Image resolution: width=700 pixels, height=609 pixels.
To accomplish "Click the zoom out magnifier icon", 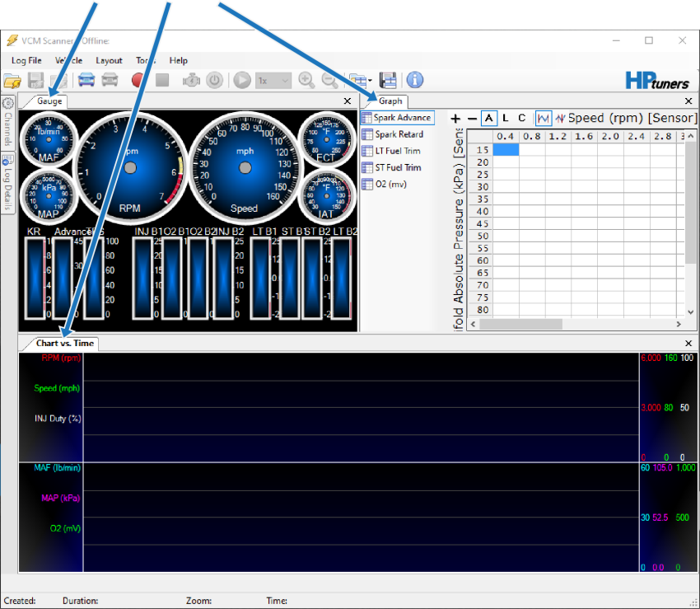I will coord(330,81).
